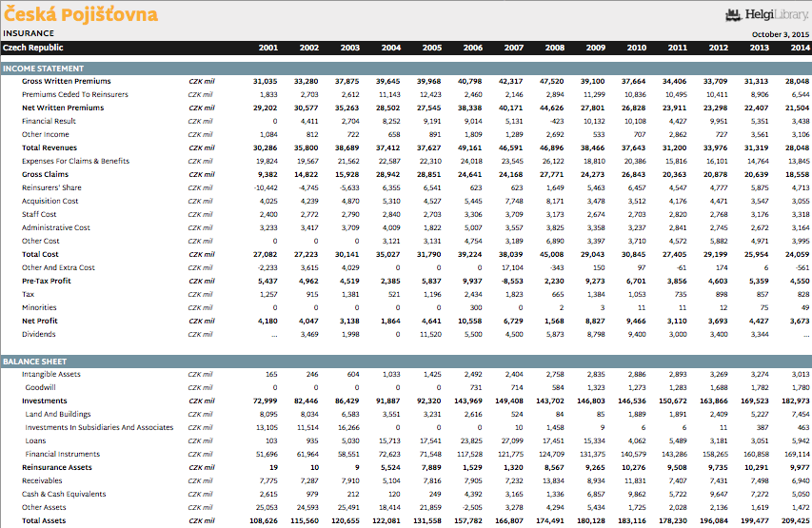Screen dimensions: 812x528
Task: Click Total Revenues 2006 value 49,161
Action: (469, 148)
